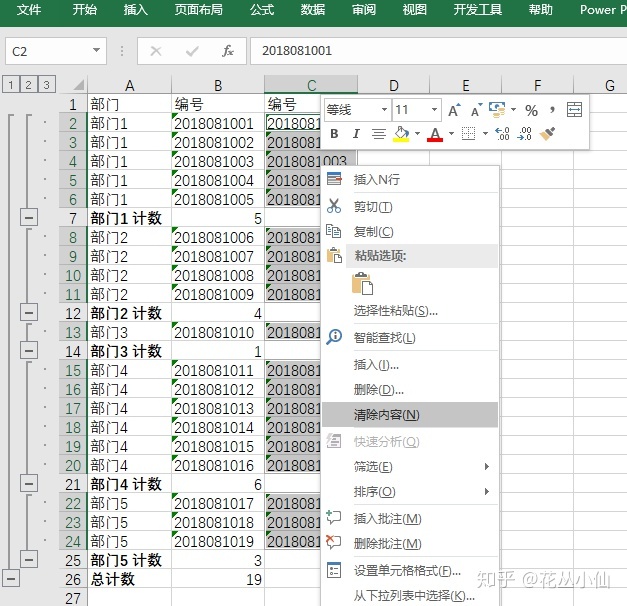Click insert N rows icon

[334, 178]
